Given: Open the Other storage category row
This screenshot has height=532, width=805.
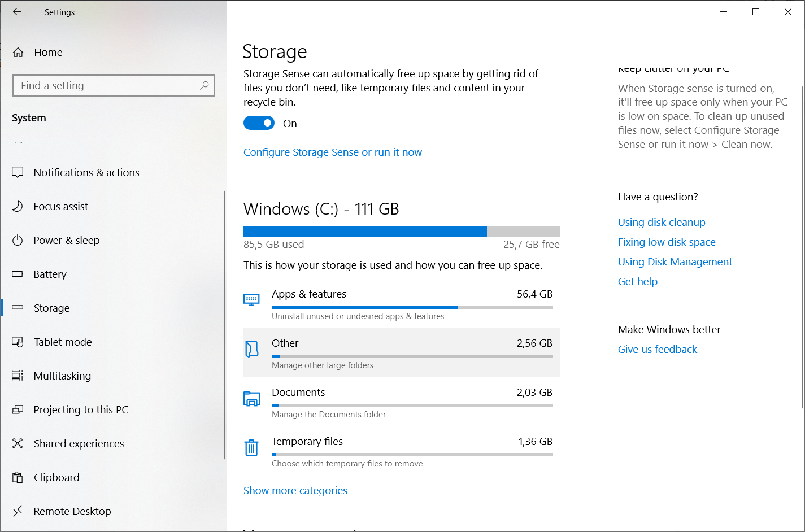Looking at the screenshot, I should (x=402, y=353).
